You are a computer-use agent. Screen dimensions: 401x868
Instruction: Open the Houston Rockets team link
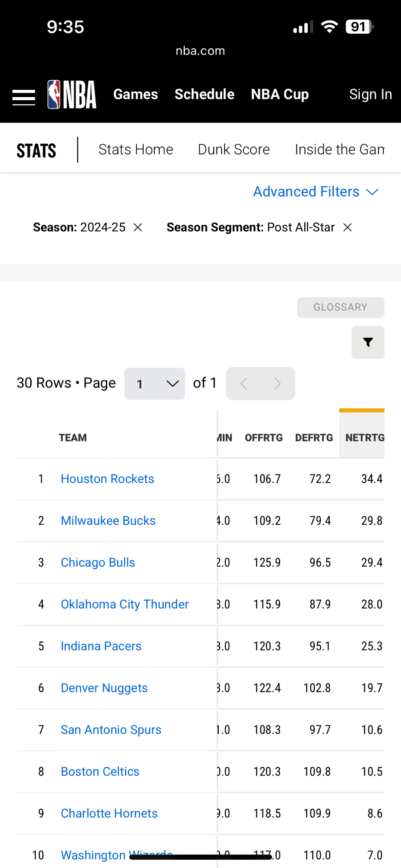(x=107, y=479)
